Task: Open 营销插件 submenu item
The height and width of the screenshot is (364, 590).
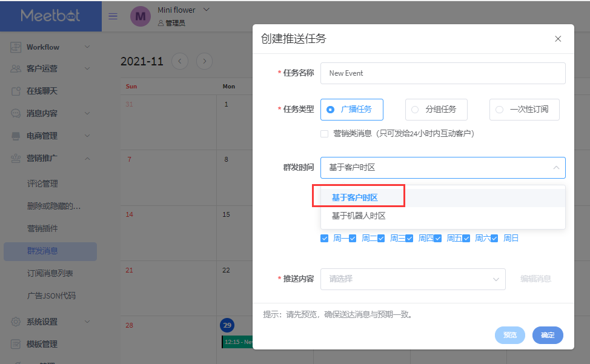Action: pyautogui.click(x=42, y=228)
